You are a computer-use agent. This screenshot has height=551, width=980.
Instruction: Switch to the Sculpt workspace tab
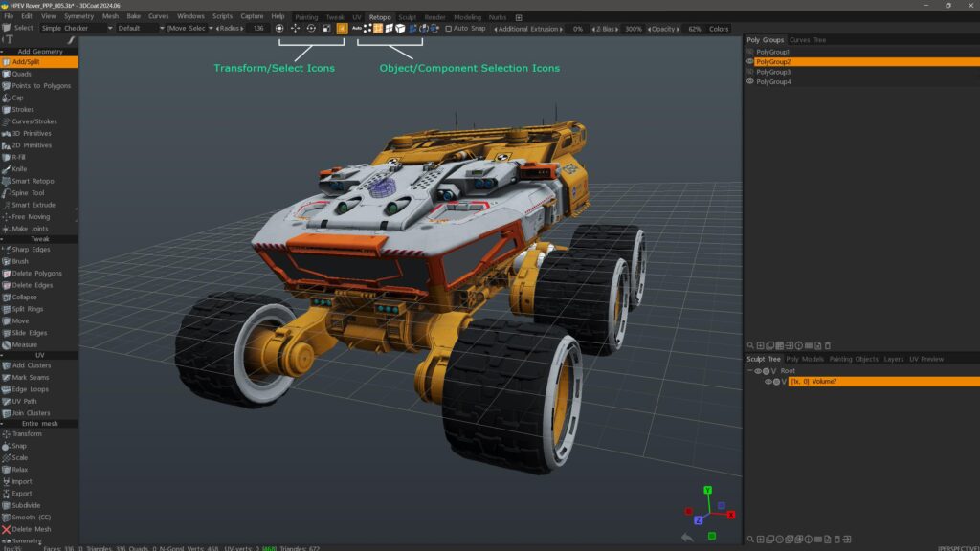pyautogui.click(x=407, y=17)
